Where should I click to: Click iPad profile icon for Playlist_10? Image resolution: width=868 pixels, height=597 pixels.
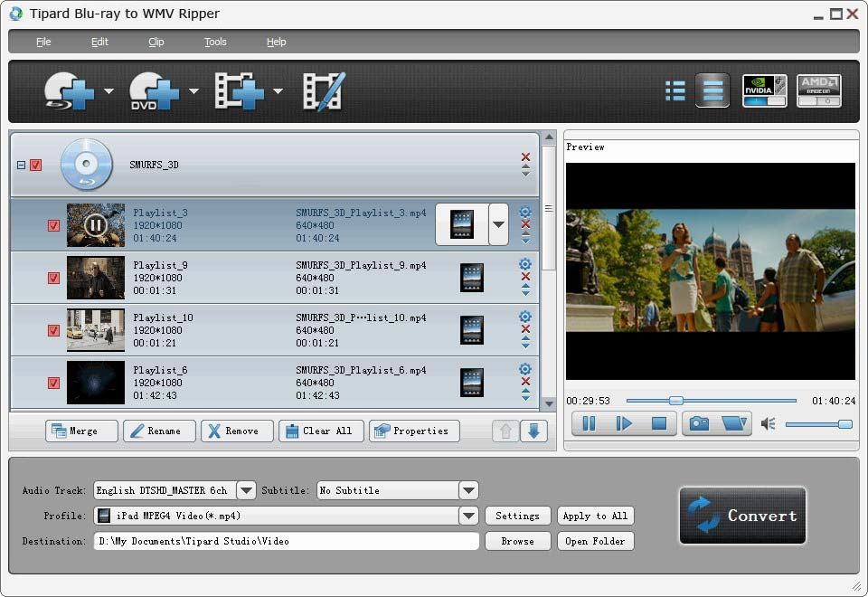(x=472, y=330)
